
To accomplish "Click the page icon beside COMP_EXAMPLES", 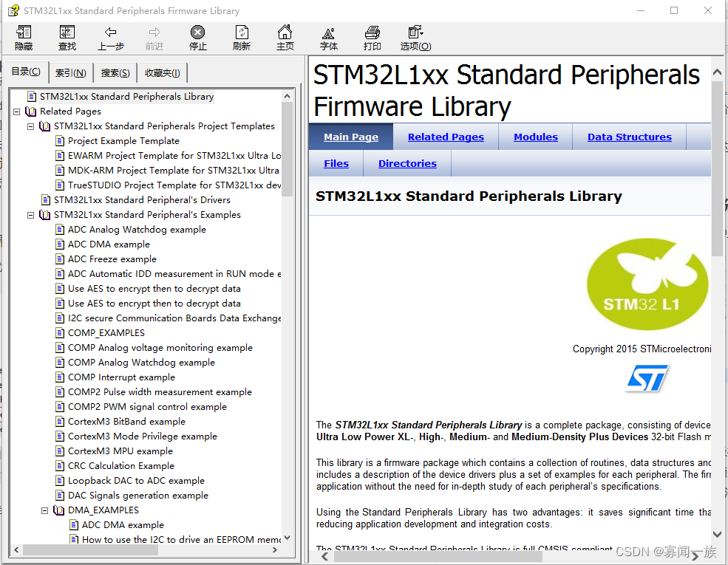I will [x=59, y=332].
